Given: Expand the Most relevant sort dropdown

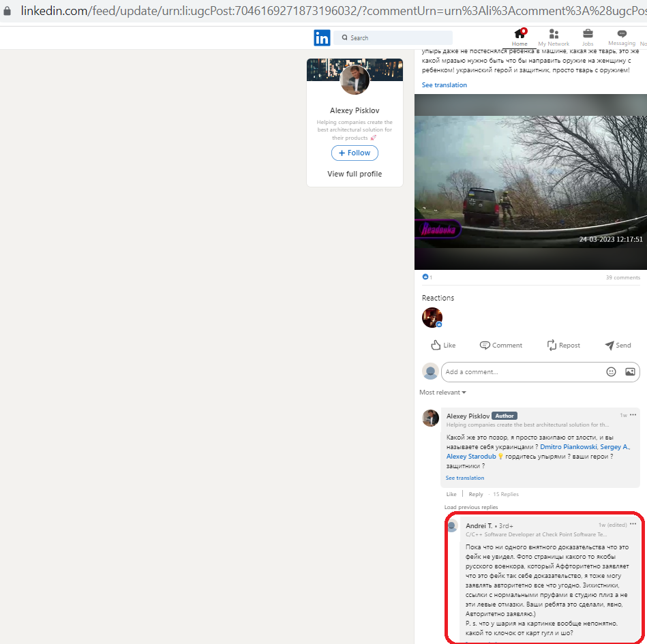Looking at the screenshot, I should [x=442, y=392].
